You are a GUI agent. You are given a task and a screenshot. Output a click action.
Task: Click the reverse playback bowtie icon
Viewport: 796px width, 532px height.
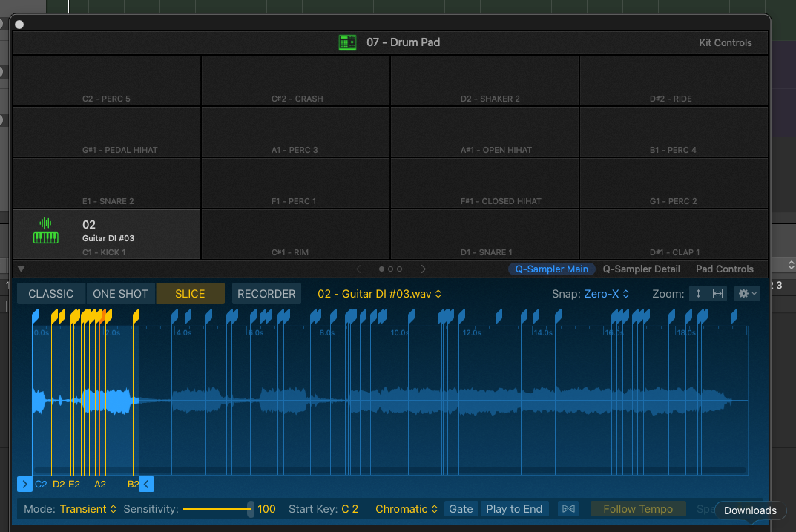pyautogui.click(x=568, y=509)
